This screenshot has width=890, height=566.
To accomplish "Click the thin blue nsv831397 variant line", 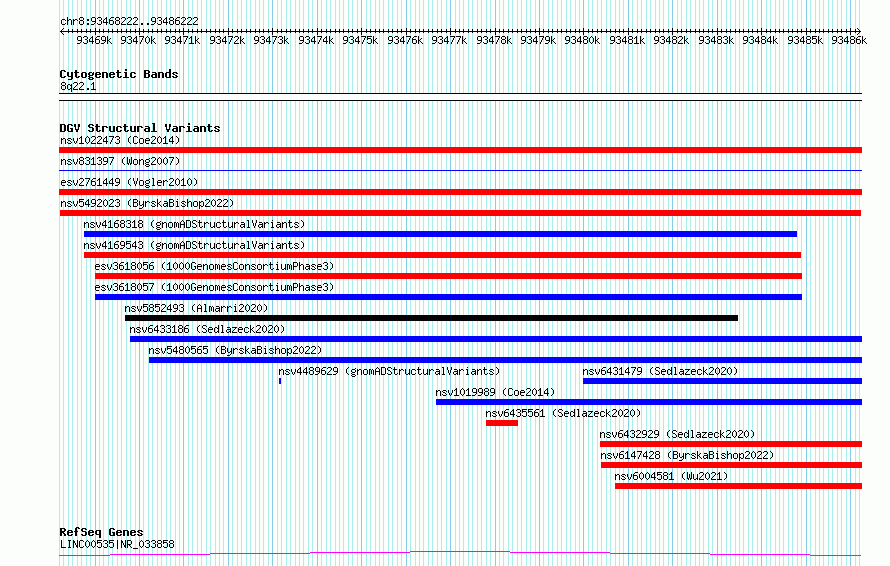I will pos(460,170).
